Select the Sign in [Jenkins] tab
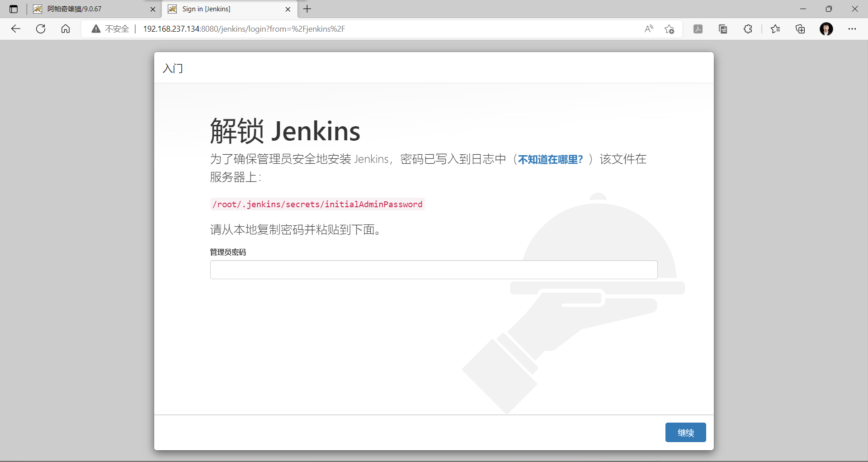This screenshot has width=868, height=462. pos(230,9)
